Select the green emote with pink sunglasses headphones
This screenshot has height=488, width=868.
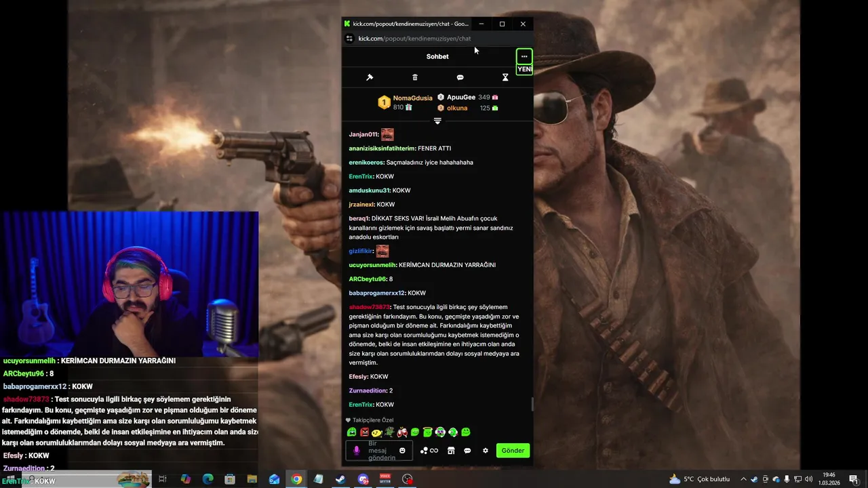[440, 432]
